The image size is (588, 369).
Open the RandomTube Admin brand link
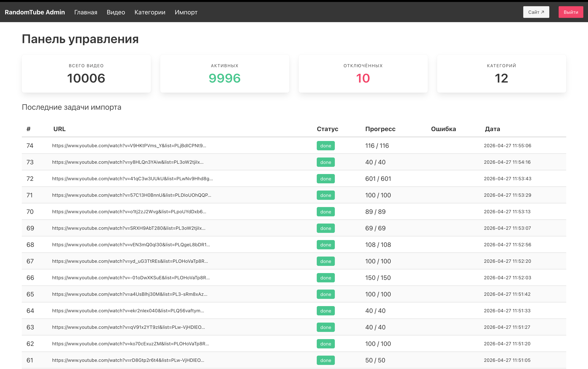tap(35, 12)
